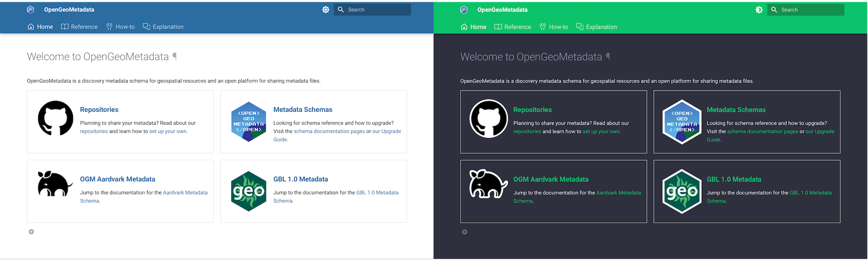Image resolution: width=868 pixels, height=262 pixels.
Task: Open "schema documentation pages" link in the dark page
Action: click(x=763, y=131)
